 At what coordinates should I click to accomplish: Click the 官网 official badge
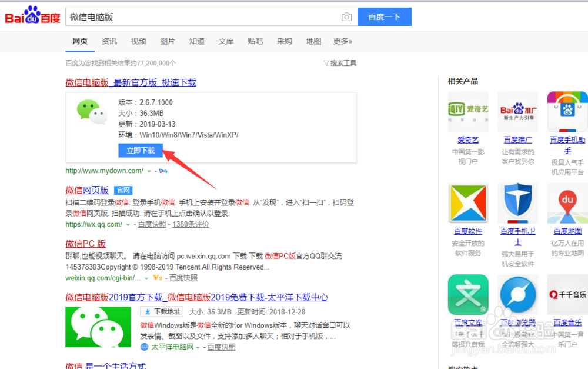pos(123,190)
